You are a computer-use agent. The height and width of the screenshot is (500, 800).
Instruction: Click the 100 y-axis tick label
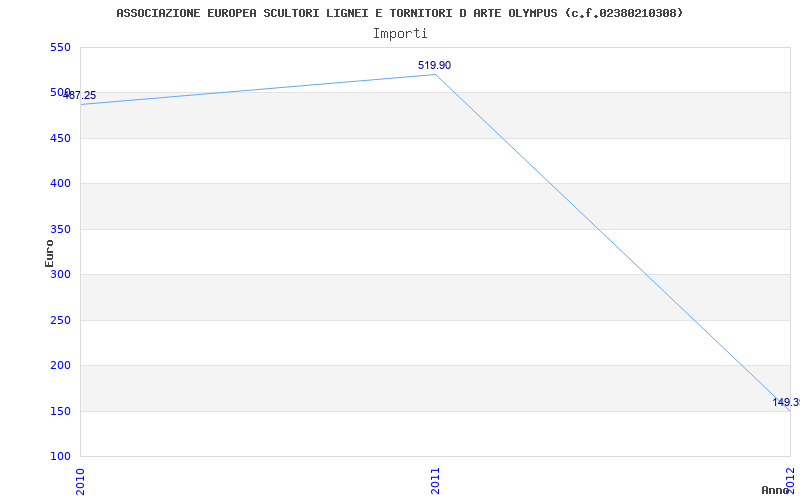(60, 456)
